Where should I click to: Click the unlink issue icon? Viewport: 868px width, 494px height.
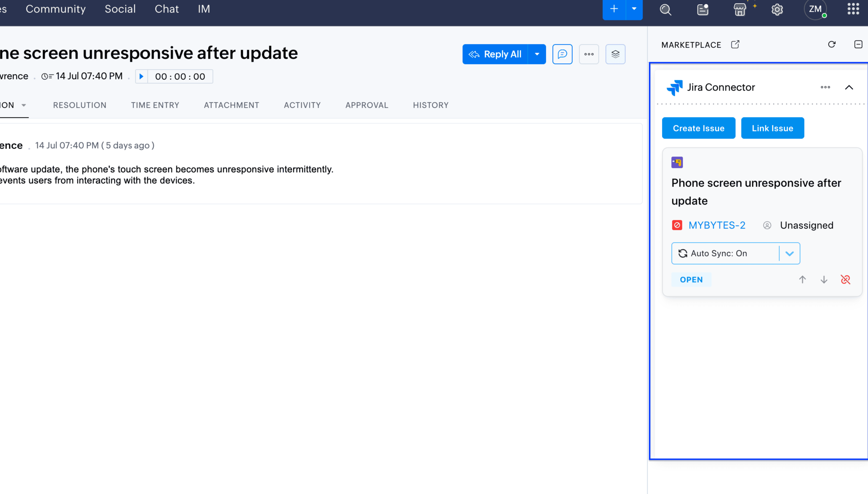coord(845,279)
